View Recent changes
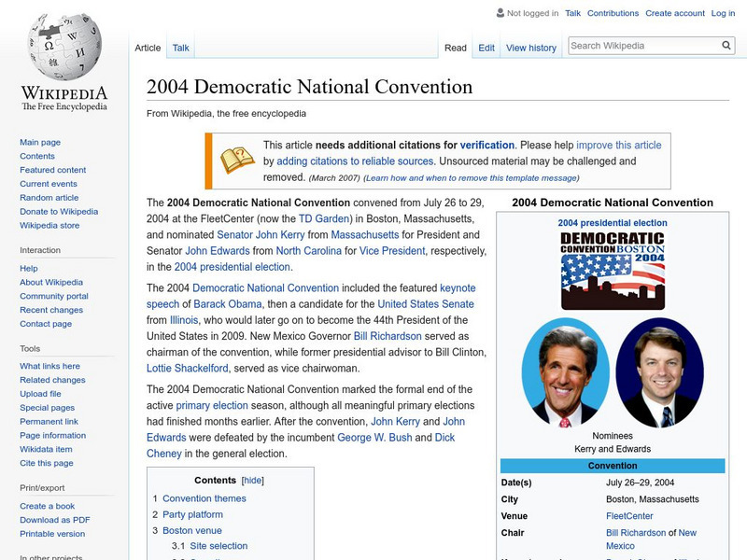This screenshot has width=747, height=560. pos(51,310)
